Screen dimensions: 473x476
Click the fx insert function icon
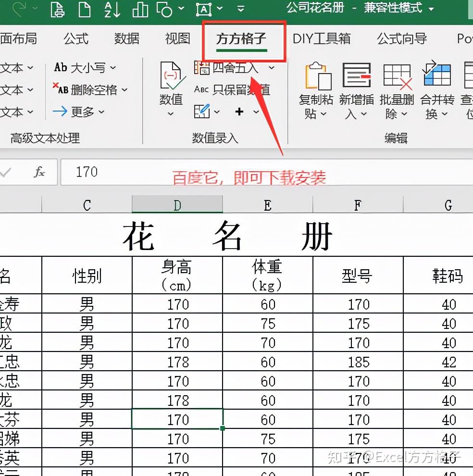click(39, 172)
